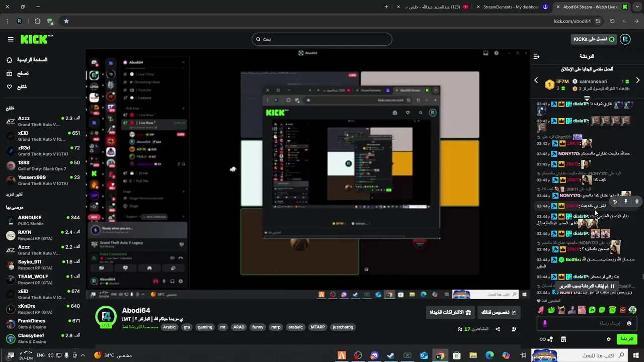The height and width of the screenshot is (362, 644).
Task: Click the Get KICKs button
Action: coord(594,39)
